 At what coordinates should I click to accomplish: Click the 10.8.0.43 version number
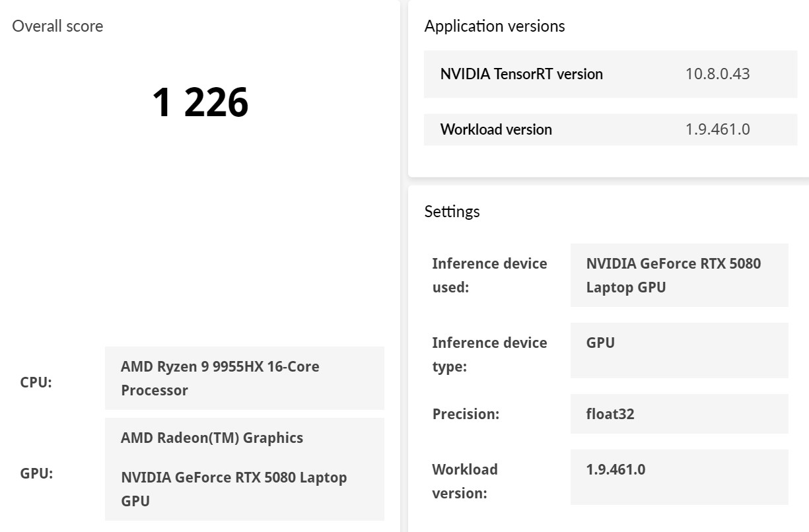717,74
